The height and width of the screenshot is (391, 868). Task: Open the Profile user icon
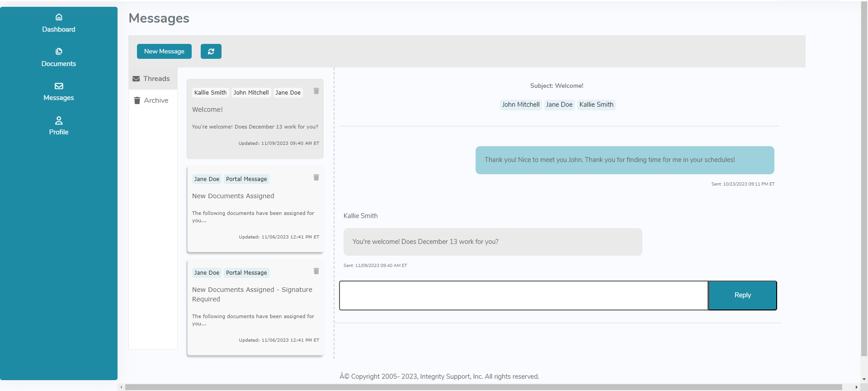point(59,120)
